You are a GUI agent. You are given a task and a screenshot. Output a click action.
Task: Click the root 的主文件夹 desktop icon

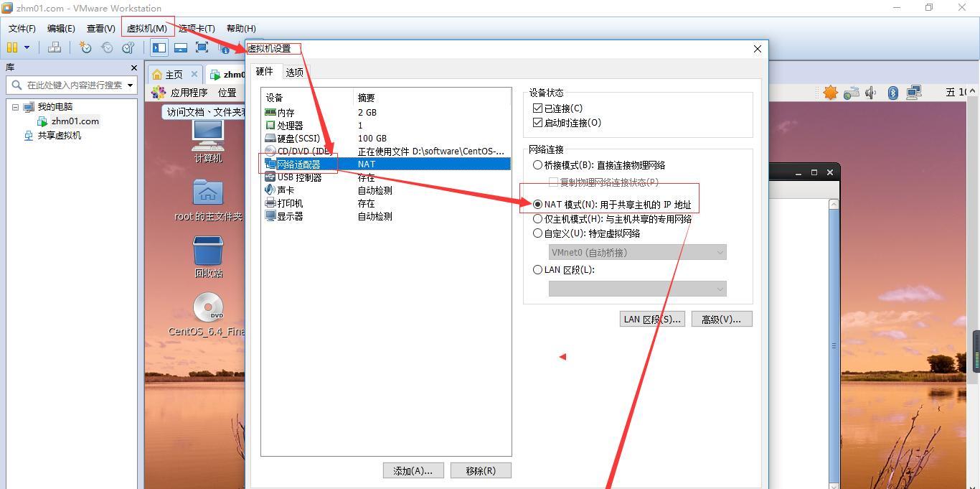coord(208,200)
